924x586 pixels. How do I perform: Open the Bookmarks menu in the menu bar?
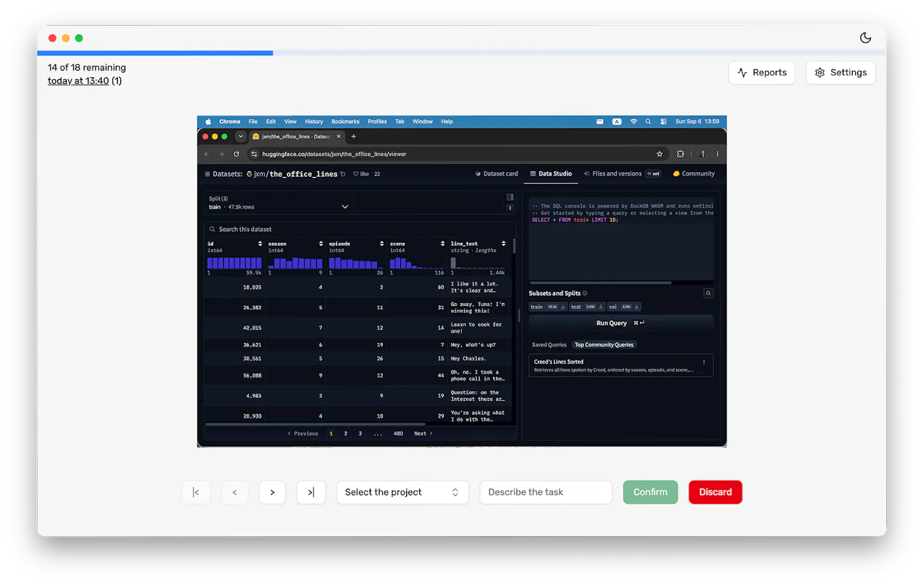(345, 121)
